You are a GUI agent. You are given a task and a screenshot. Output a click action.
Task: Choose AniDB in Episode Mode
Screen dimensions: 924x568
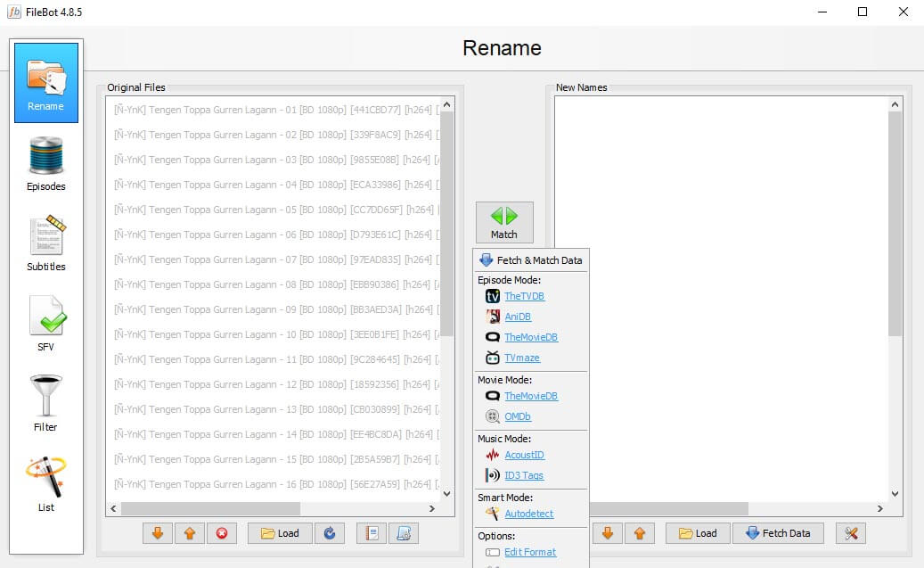pos(518,317)
